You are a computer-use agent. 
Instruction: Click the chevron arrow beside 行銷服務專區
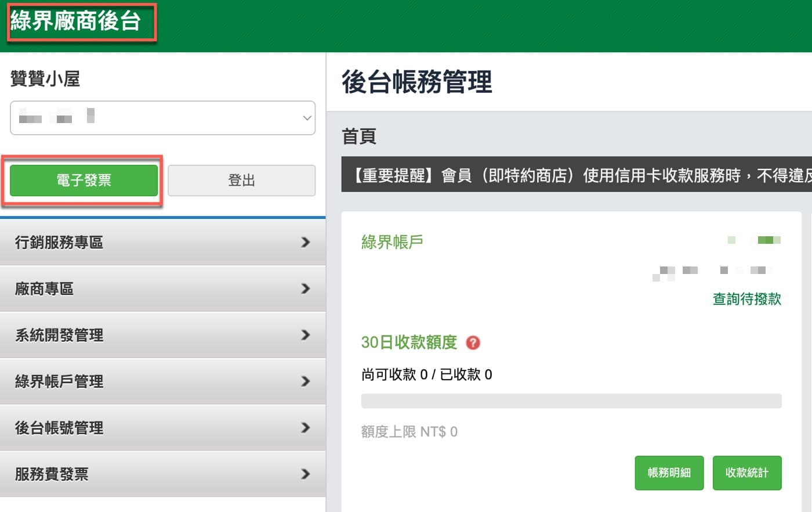click(306, 242)
